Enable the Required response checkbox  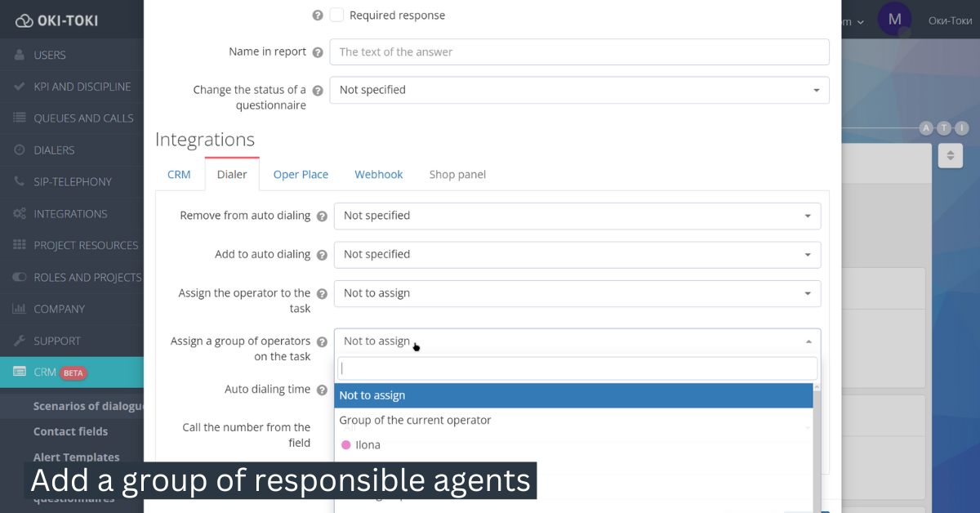(x=336, y=15)
